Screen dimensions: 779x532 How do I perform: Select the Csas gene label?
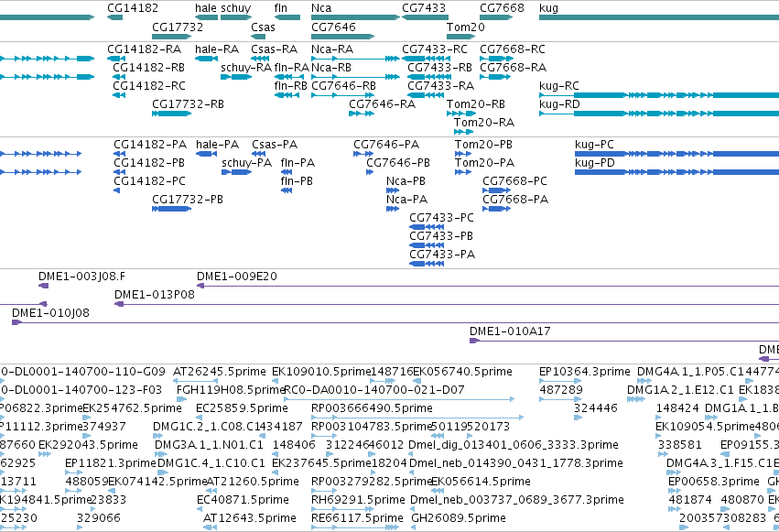point(264,27)
